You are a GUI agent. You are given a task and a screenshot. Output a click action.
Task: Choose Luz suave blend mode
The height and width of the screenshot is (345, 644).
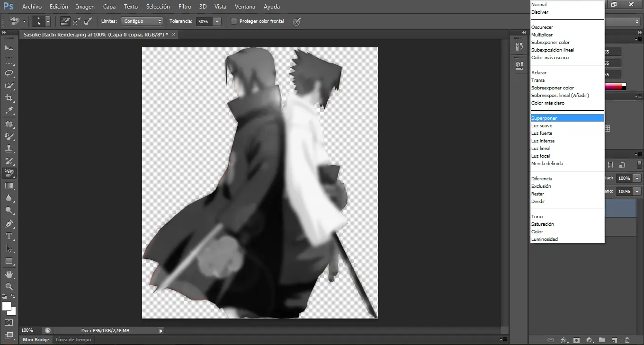[567, 125]
